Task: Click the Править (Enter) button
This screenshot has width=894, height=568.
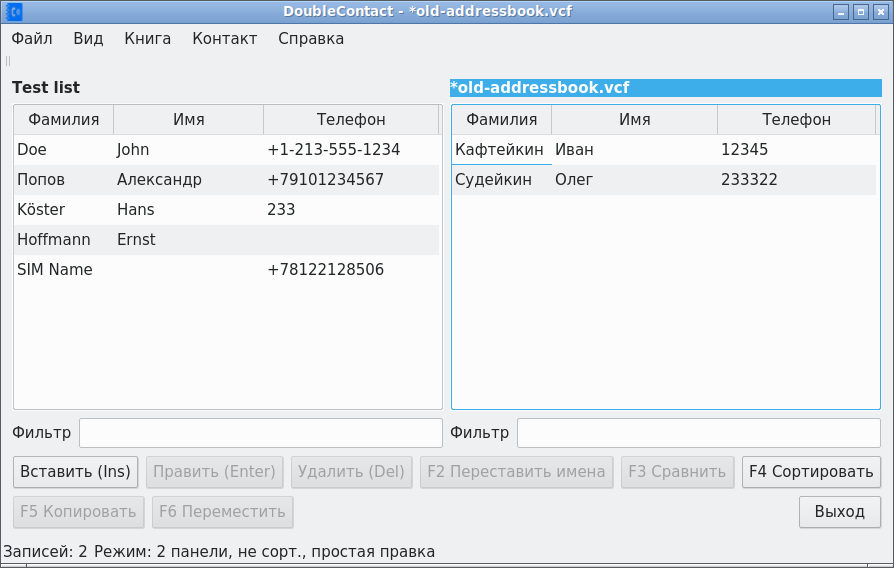Action: (x=214, y=472)
